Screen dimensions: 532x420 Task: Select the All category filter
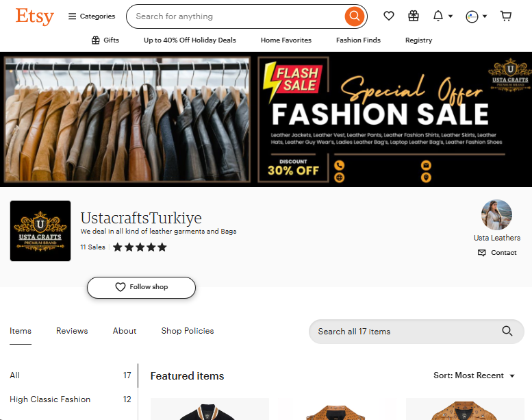[x=71, y=375]
